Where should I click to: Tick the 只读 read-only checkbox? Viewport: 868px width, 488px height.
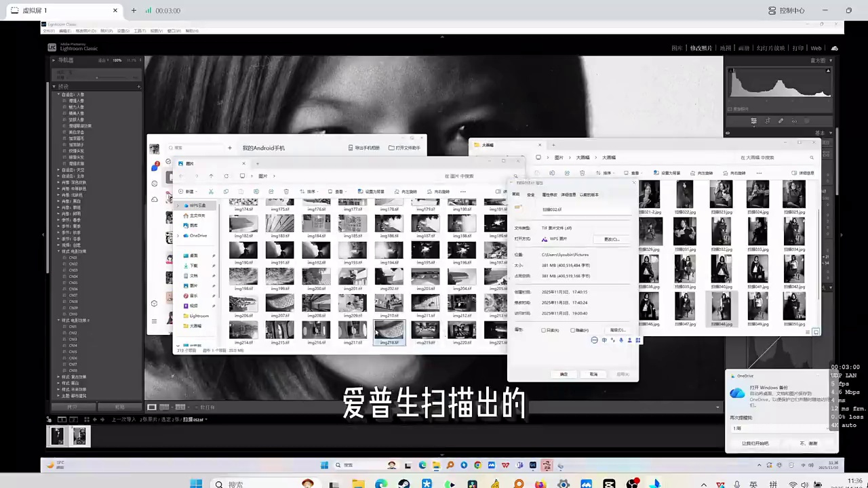pyautogui.click(x=544, y=330)
